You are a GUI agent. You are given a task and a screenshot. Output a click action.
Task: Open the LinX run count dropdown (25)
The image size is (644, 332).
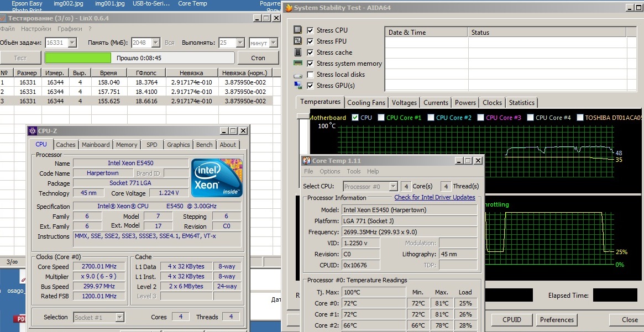(240, 43)
